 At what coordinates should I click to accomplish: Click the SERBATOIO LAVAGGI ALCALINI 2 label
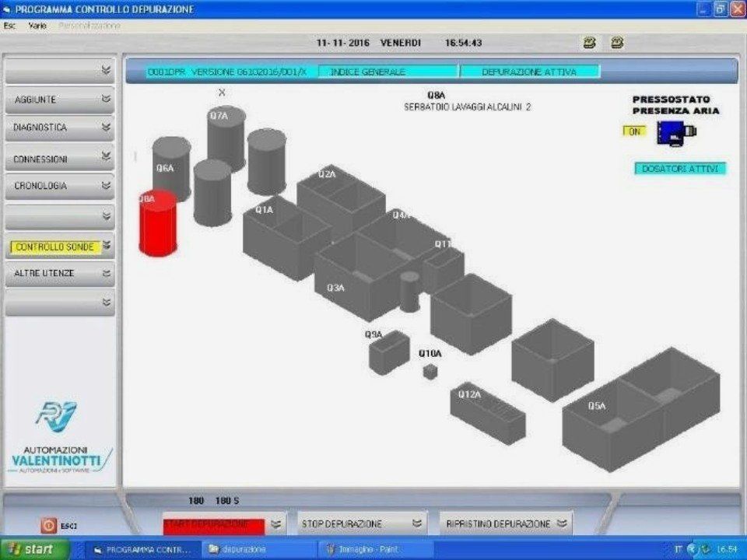coord(468,107)
